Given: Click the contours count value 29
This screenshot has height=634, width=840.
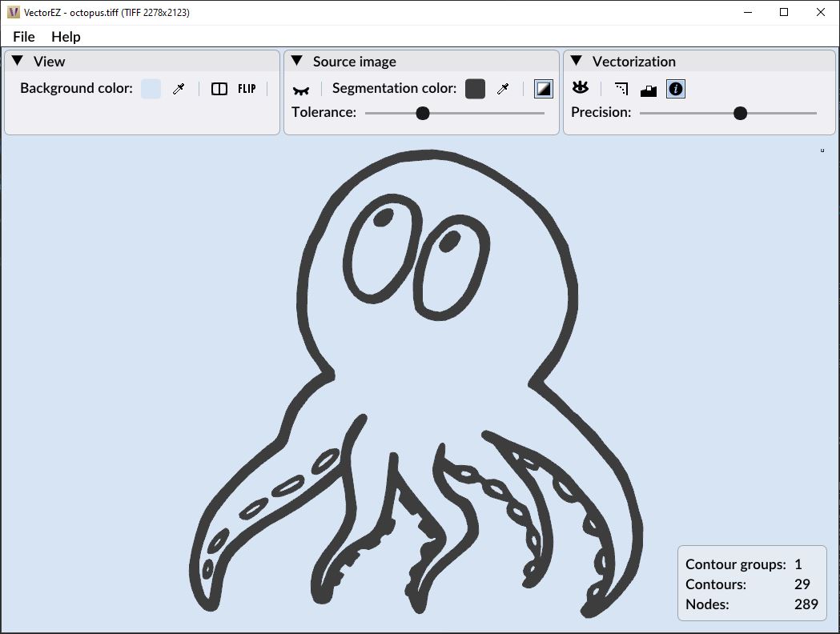Looking at the screenshot, I should point(802,584).
